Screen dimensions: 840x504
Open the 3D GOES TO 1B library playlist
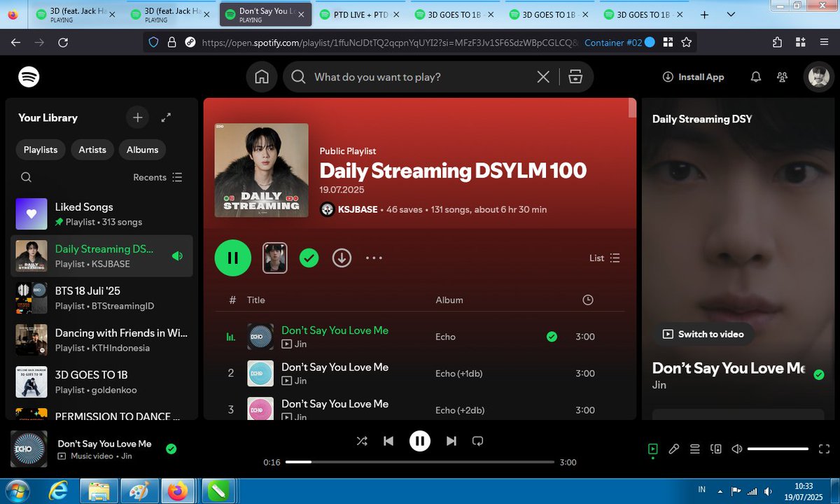coord(101,381)
